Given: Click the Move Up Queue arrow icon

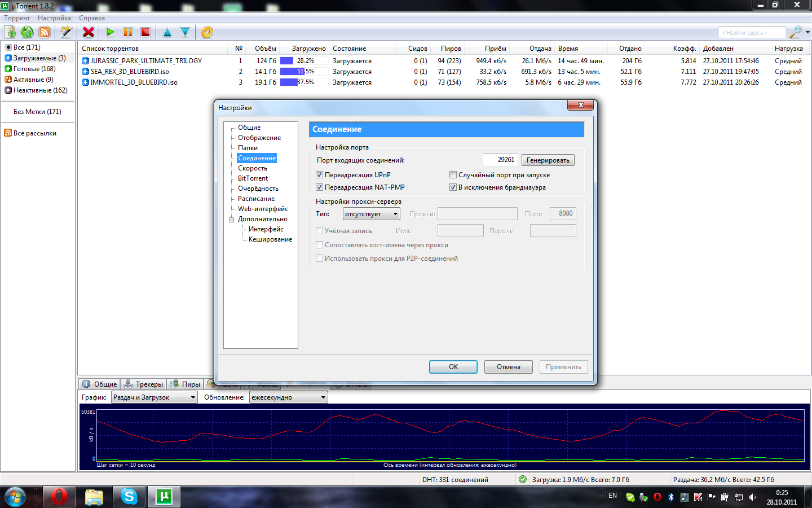Looking at the screenshot, I should point(167,32).
